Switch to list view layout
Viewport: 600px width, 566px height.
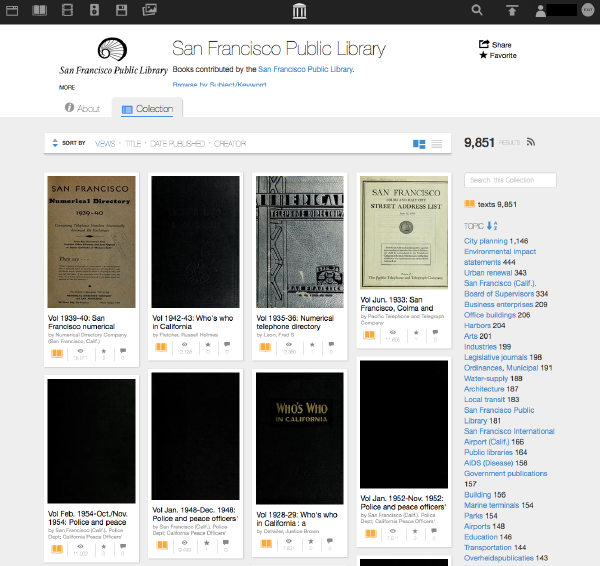click(437, 144)
